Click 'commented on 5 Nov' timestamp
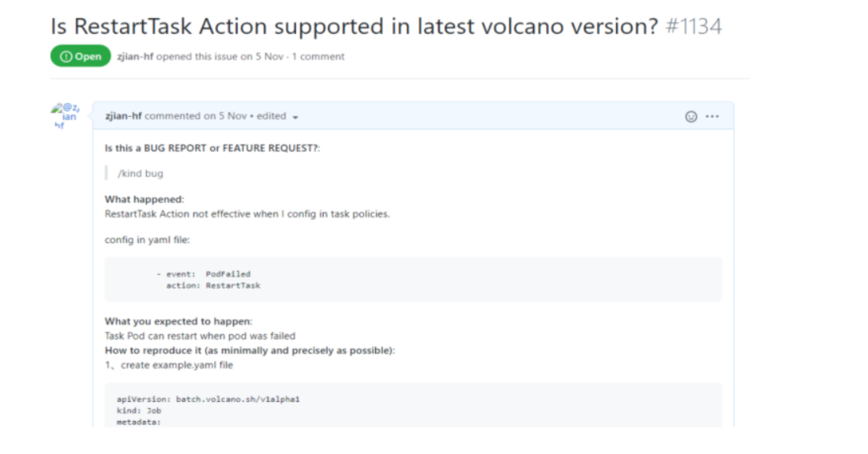 coord(196,116)
